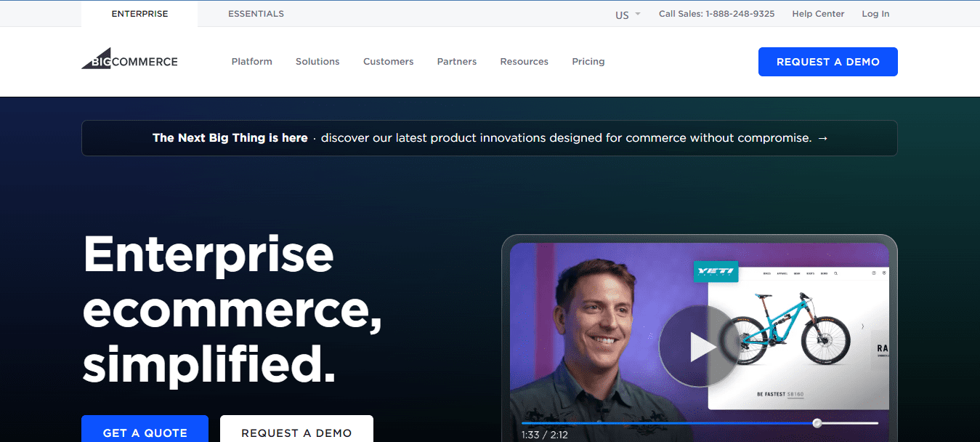Image resolution: width=980 pixels, height=442 pixels.
Task: Click the video progress slider handle
Action: tap(817, 423)
